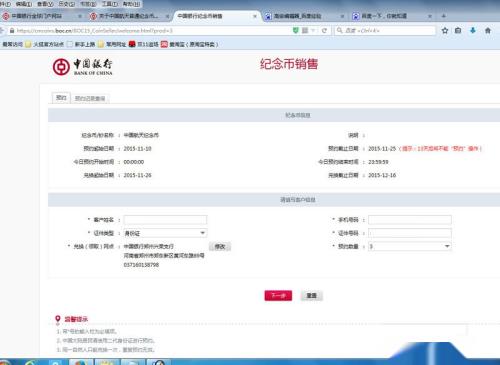This screenshot has height=365, width=500.
Task: Click the exchange start date 2015-11-26
Action: coord(137,175)
